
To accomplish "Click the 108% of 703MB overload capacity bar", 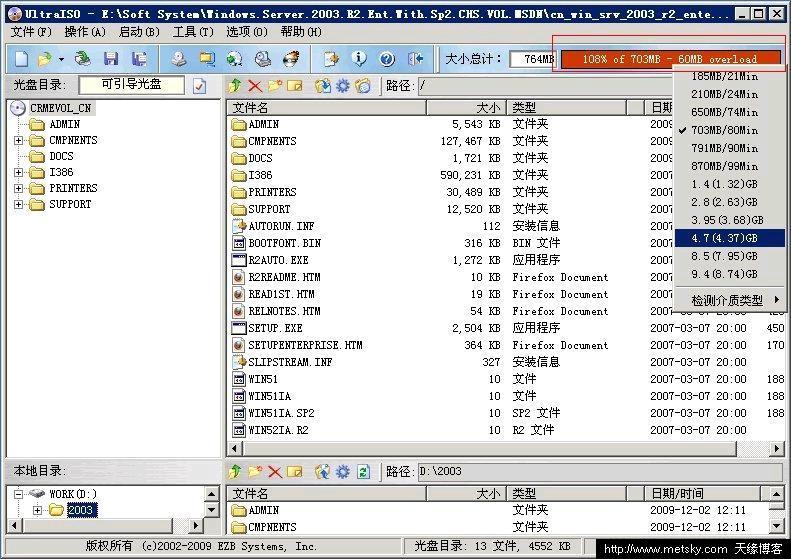I will tap(670, 59).
